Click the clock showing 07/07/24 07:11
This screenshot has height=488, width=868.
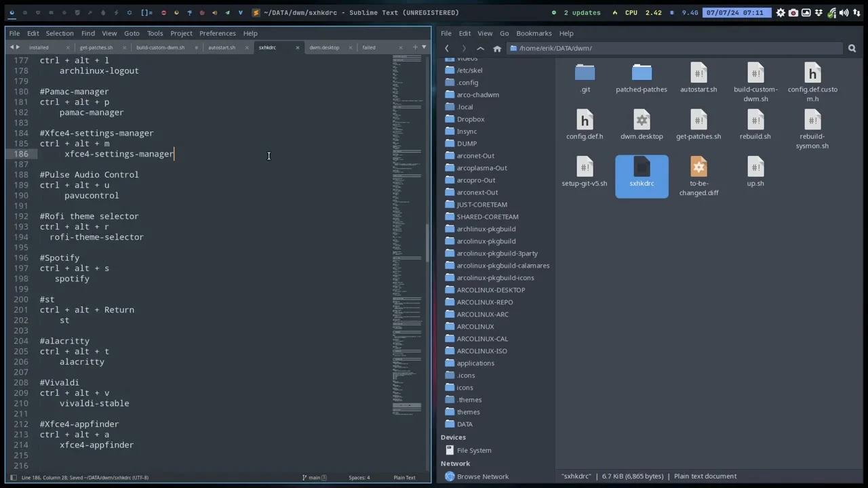(737, 12)
